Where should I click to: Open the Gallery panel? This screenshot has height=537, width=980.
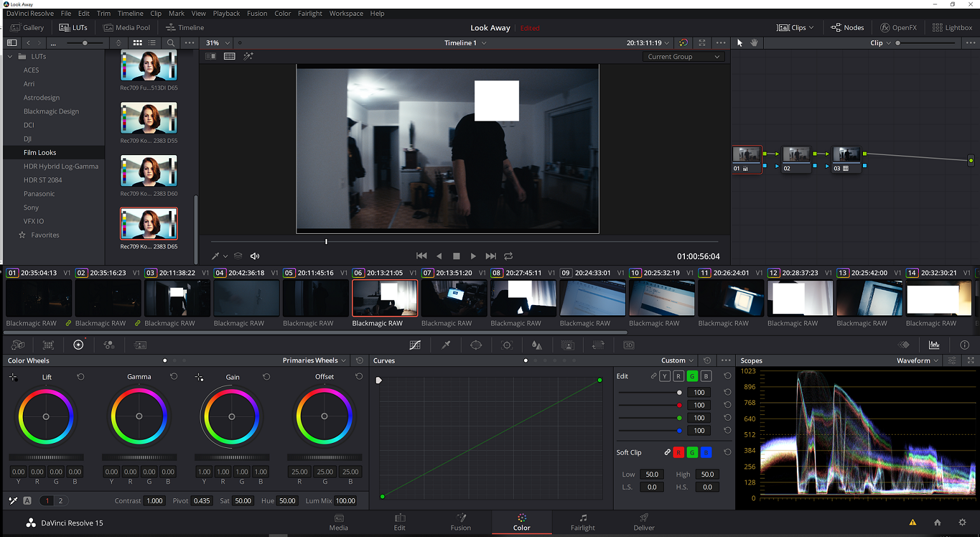27,27
